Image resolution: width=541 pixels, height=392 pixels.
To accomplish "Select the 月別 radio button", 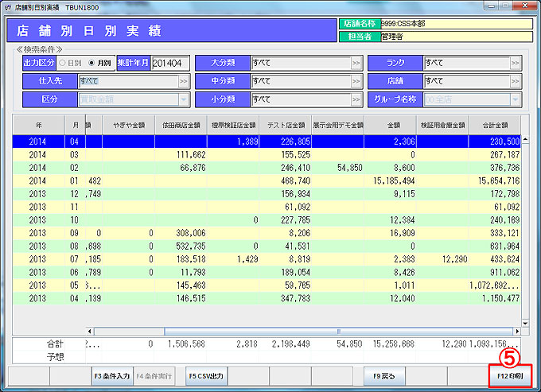I will click(x=92, y=63).
